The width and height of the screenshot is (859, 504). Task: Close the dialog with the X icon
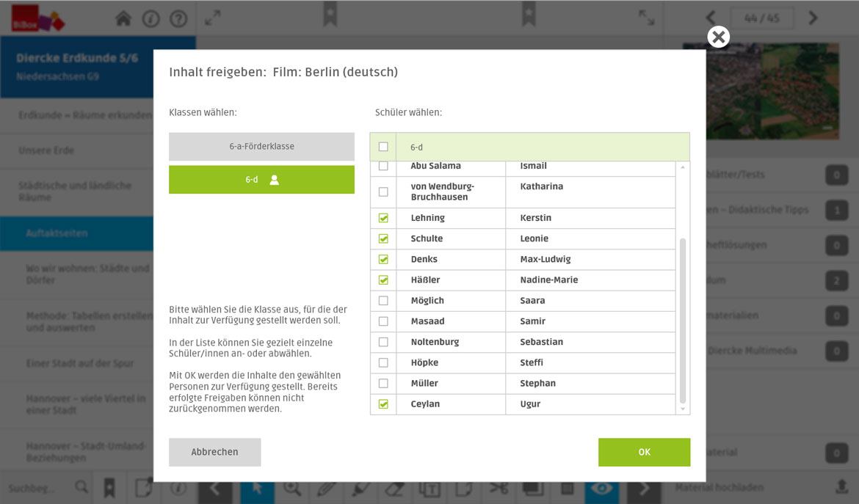[x=718, y=37]
